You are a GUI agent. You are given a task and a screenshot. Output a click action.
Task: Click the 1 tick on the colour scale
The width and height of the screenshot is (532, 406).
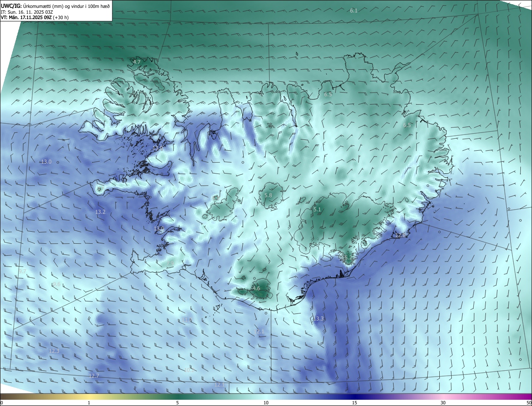click(x=89, y=403)
